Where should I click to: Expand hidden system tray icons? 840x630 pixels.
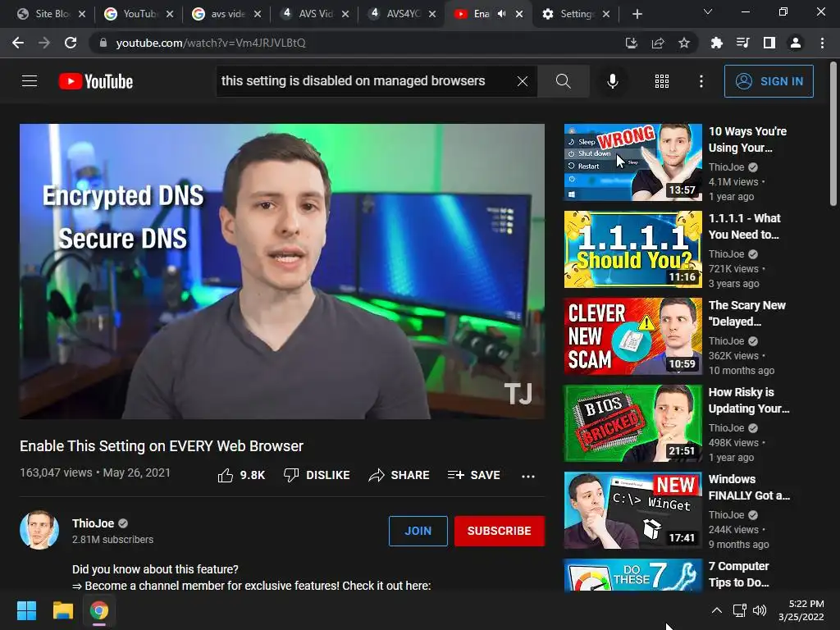716,610
